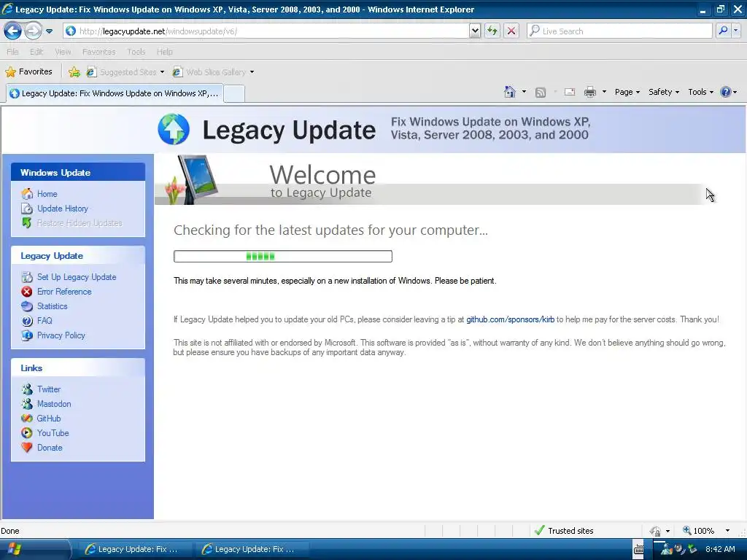Open the View menu

(63, 52)
